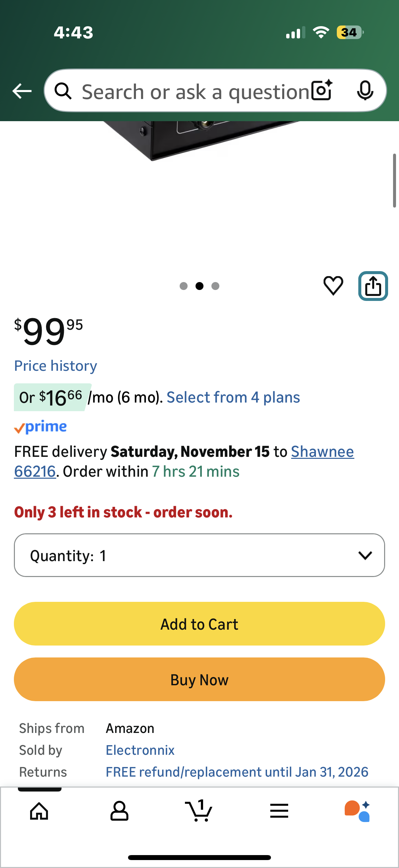This screenshot has width=399, height=868.
Task: Open the Home tab icon
Action: click(39, 811)
